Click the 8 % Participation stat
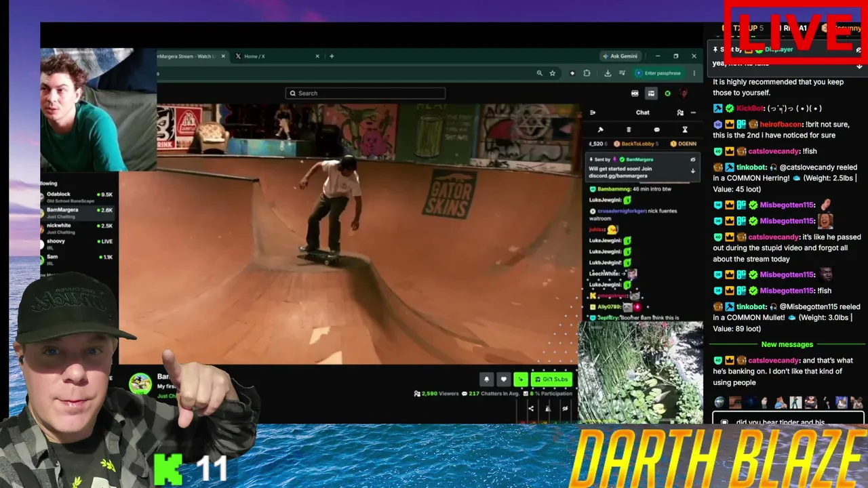Screen dimensions: 868x488 click(547, 393)
